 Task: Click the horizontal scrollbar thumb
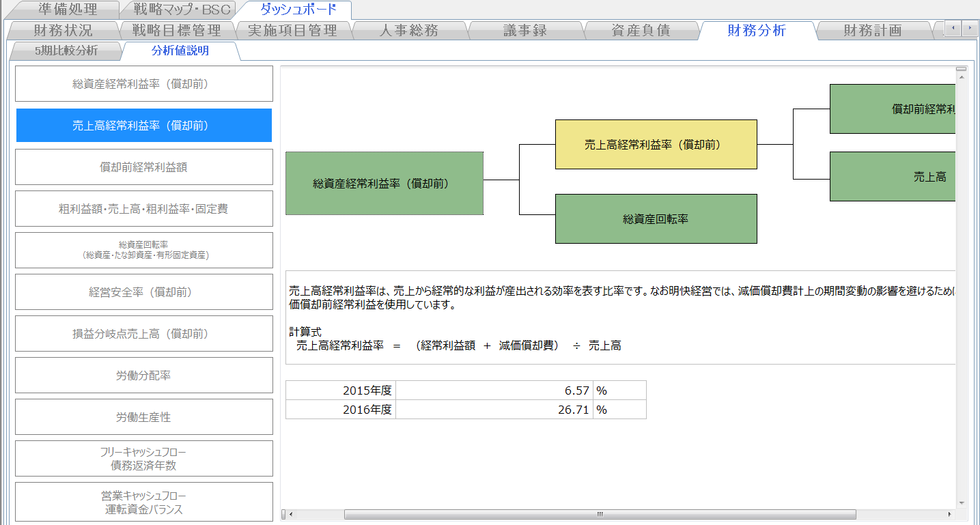click(600, 514)
